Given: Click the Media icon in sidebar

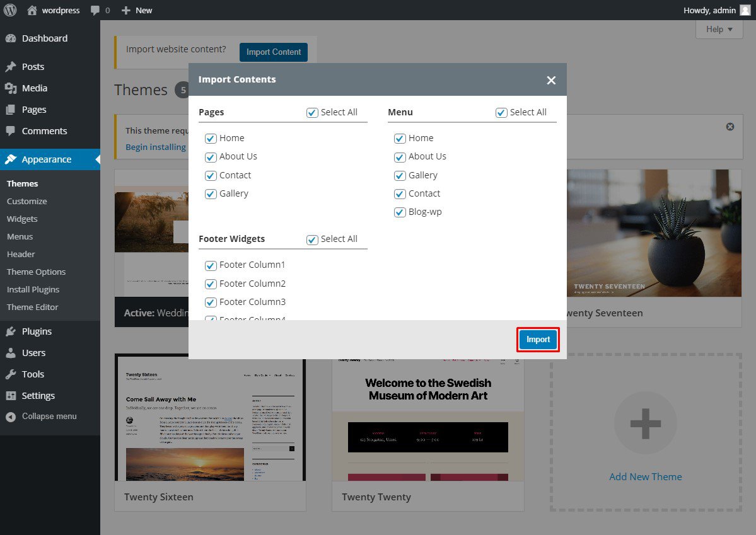Looking at the screenshot, I should tap(11, 88).
